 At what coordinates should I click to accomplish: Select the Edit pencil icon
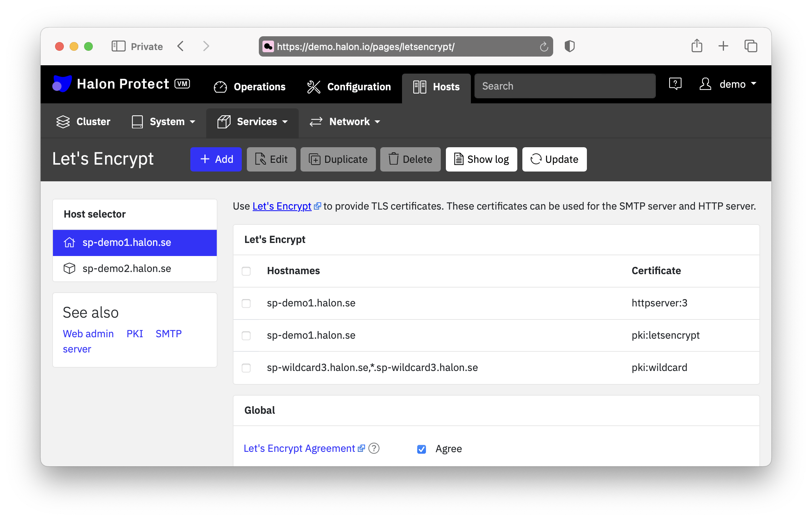[260, 159]
